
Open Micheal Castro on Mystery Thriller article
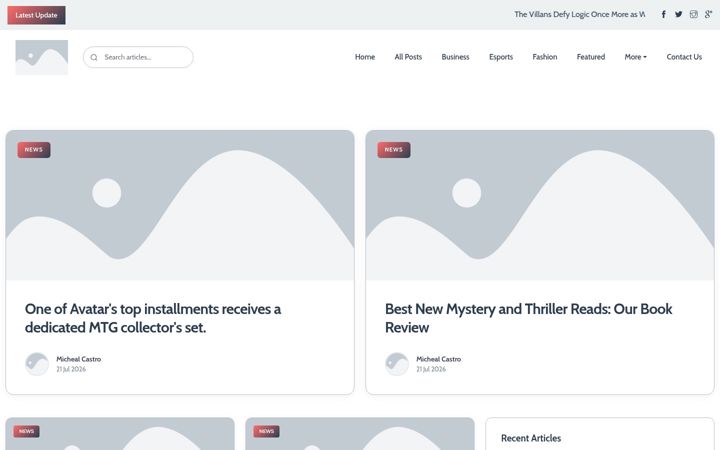(x=439, y=359)
